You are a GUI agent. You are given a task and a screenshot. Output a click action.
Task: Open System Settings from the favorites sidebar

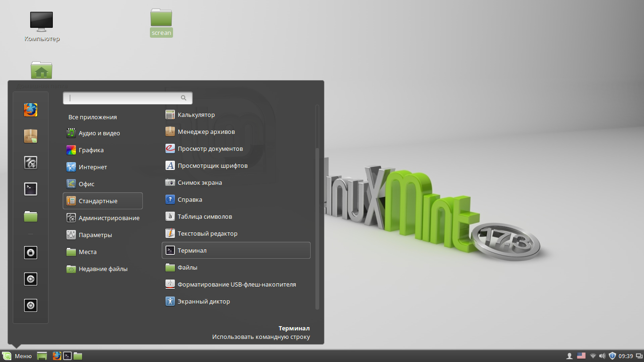pyautogui.click(x=31, y=163)
